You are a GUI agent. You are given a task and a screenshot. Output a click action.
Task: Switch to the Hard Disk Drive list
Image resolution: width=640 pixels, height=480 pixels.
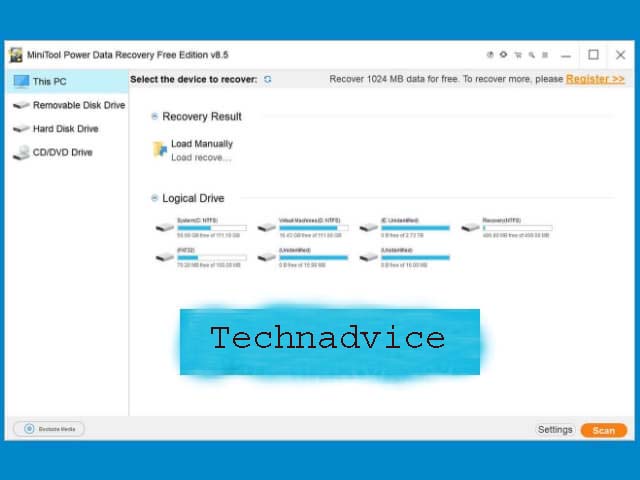(67, 129)
